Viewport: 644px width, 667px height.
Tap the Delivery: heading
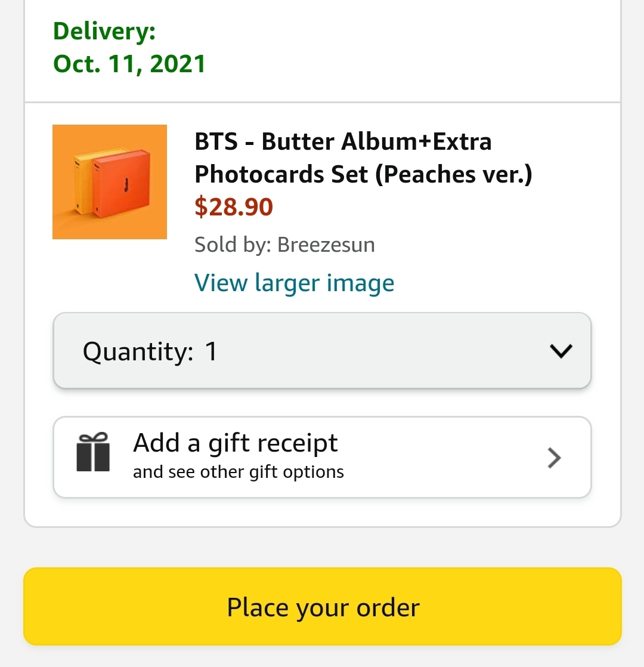pos(104,31)
